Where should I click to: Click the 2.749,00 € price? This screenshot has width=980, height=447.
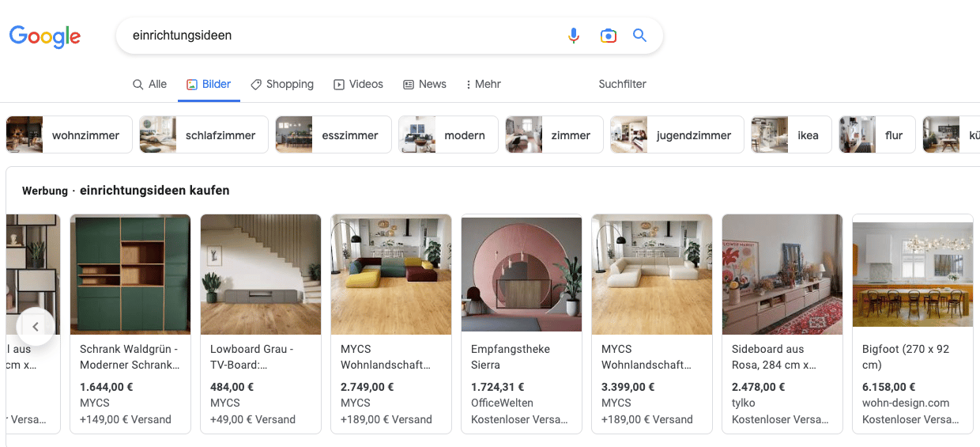[x=367, y=387]
